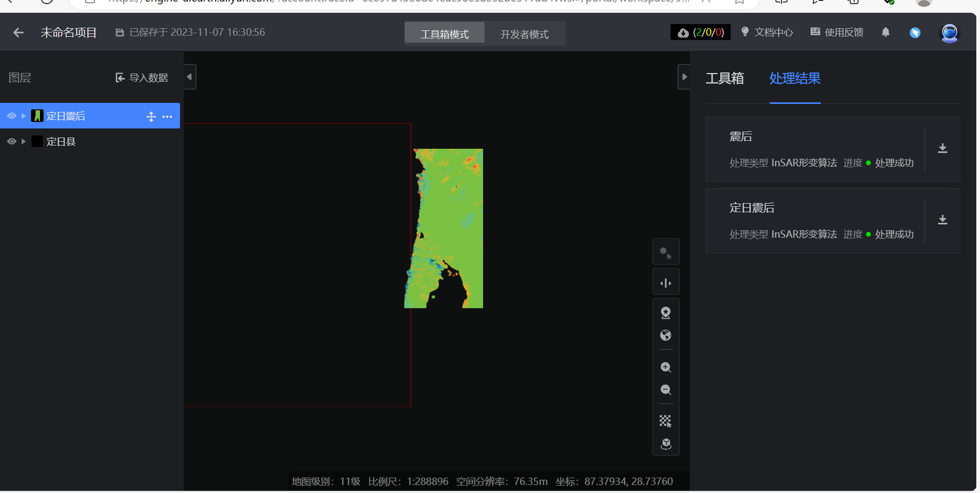This screenshot has width=980, height=493.
Task: Zoom in on the map
Action: click(666, 367)
